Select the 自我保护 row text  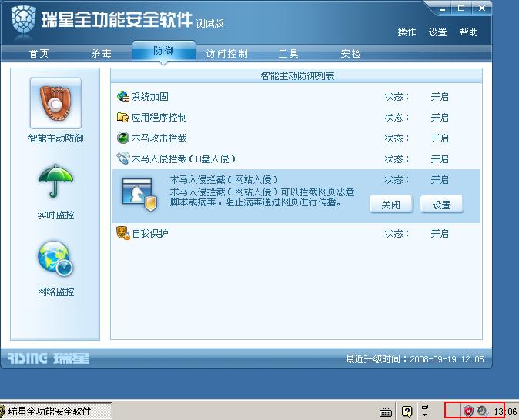150,234
